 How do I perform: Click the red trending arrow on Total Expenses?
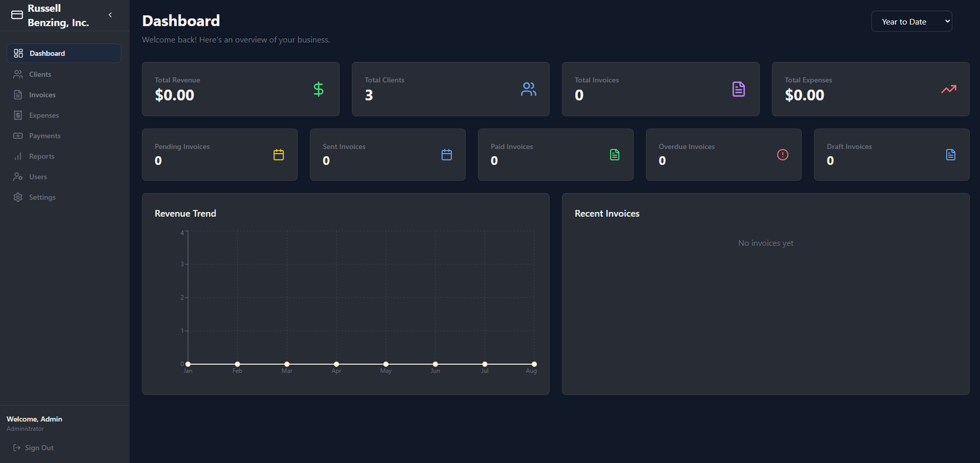pyautogui.click(x=949, y=89)
